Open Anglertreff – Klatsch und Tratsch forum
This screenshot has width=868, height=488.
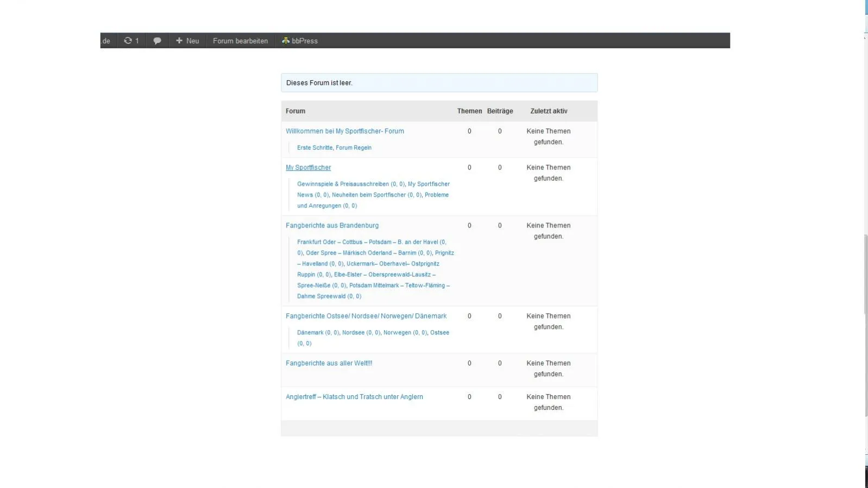click(x=354, y=397)
